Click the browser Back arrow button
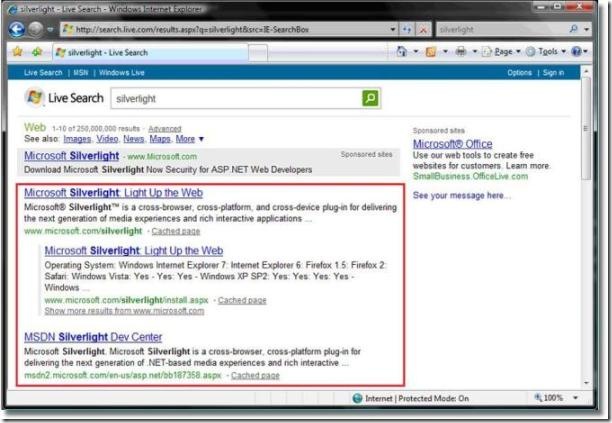This screenshot has width=612, height=423. coord(17,29)
